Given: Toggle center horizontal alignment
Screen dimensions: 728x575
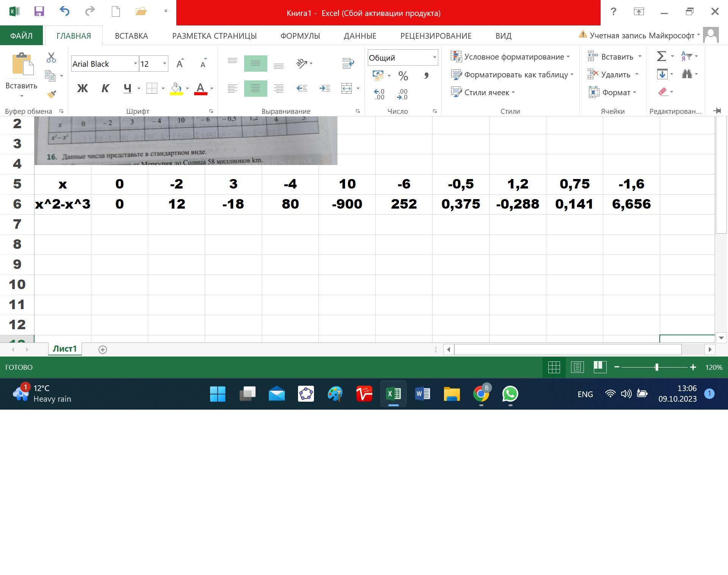Looking at the screenshot, I should pos(255,88).
